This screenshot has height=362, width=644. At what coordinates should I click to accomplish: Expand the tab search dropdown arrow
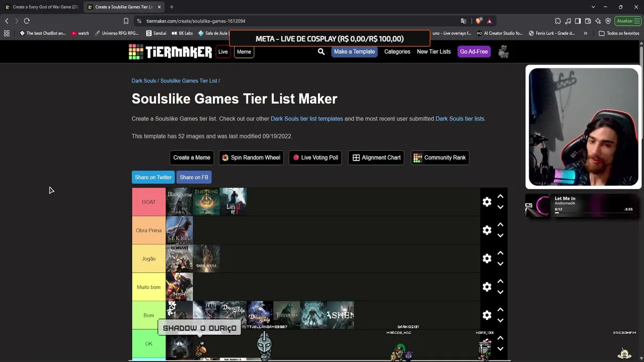click(593, 7)
